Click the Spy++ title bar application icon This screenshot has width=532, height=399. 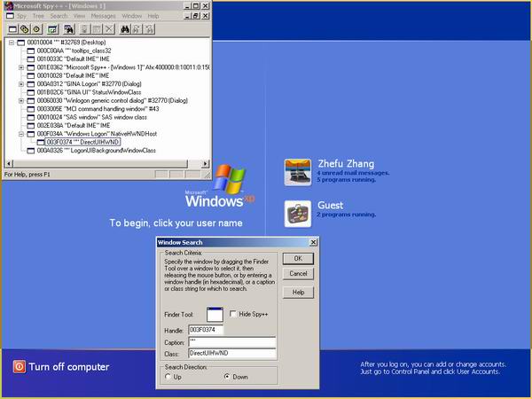click(x=9, y=6)
